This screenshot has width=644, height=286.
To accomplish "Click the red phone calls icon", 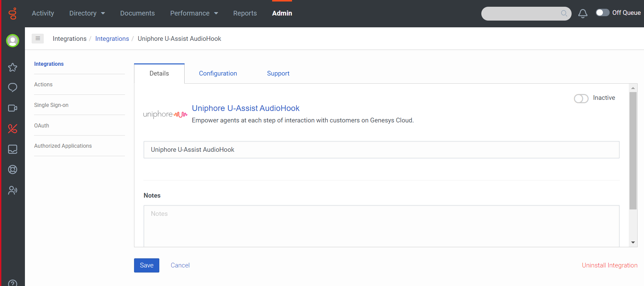I will click(13, 128).
